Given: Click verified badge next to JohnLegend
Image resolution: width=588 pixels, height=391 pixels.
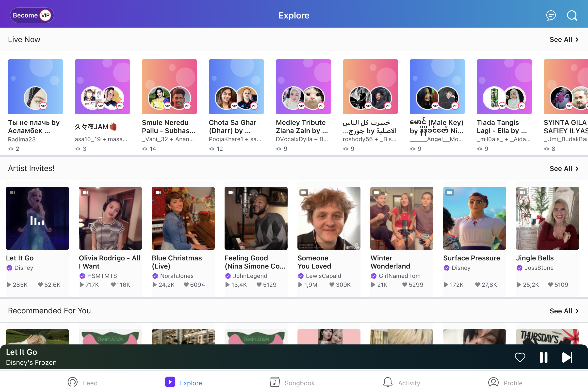Looking at the screenshot, I should click(x=228, y=276).
